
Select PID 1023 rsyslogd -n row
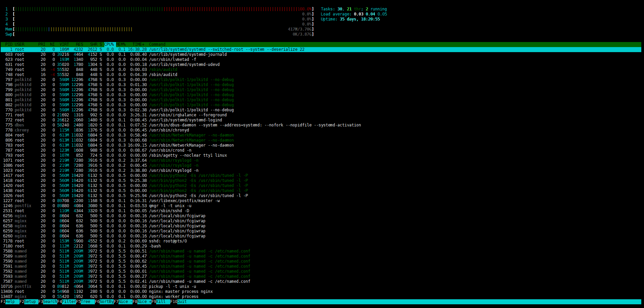pos(321,170)
